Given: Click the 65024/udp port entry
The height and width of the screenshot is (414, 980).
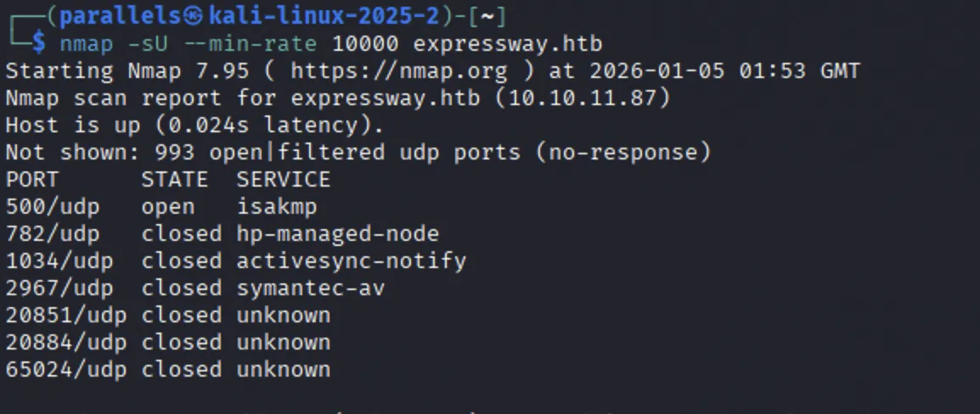Looking at the screenshot, I should [x=66, y=370].
